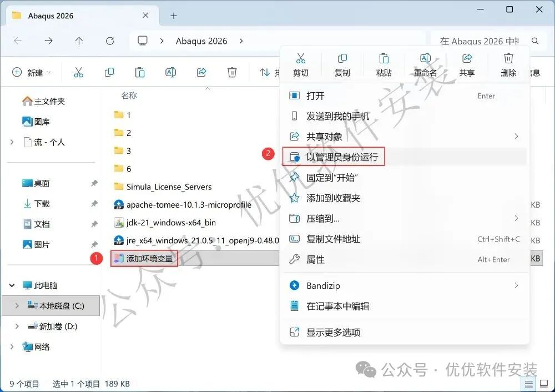Open 文档 in navigation pane
The width and height of the screenshot is (555, 392).
point(36,224)
